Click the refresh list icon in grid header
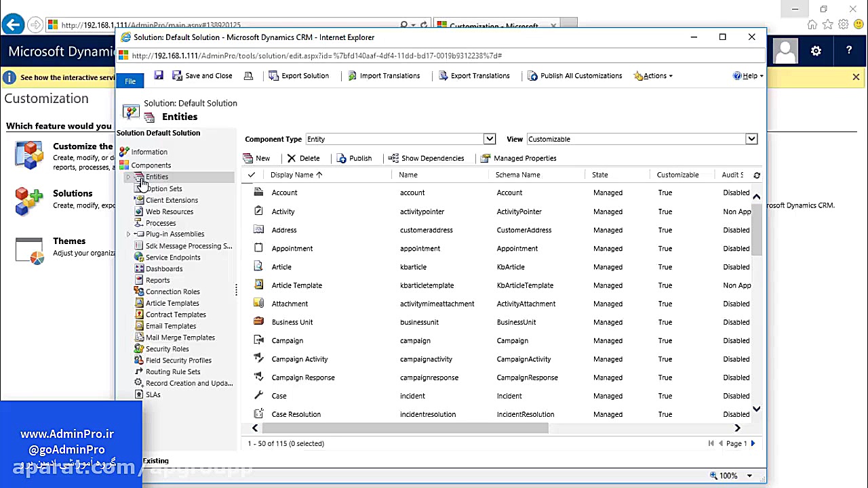Viewport: 868px width, 488px height. pyautogui.click(x=757, y=175)
